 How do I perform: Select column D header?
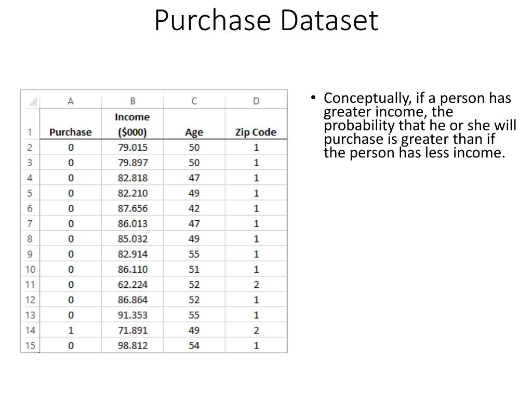(256, 101)
